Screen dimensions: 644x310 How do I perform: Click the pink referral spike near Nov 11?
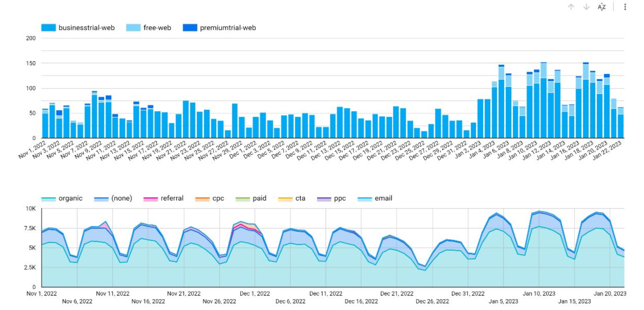[x=105, y=225]
